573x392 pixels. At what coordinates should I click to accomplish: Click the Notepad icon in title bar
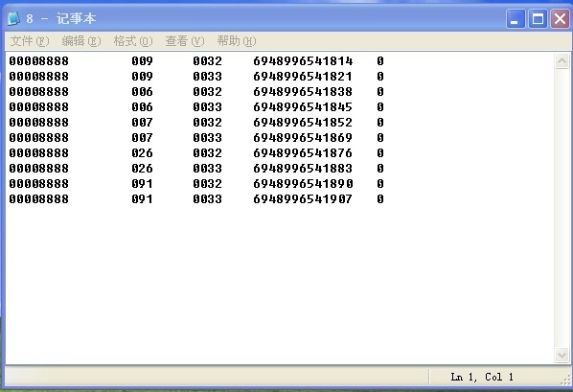pos(13,18)
